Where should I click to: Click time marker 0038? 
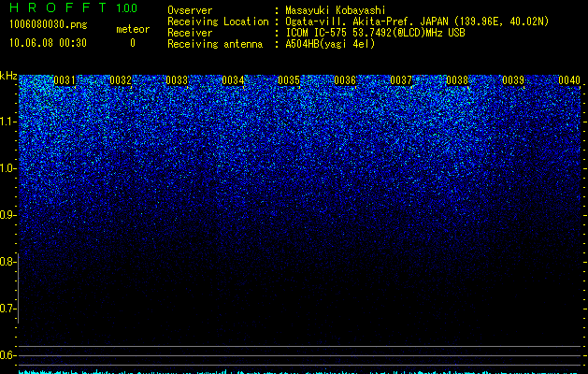(457, 80)
